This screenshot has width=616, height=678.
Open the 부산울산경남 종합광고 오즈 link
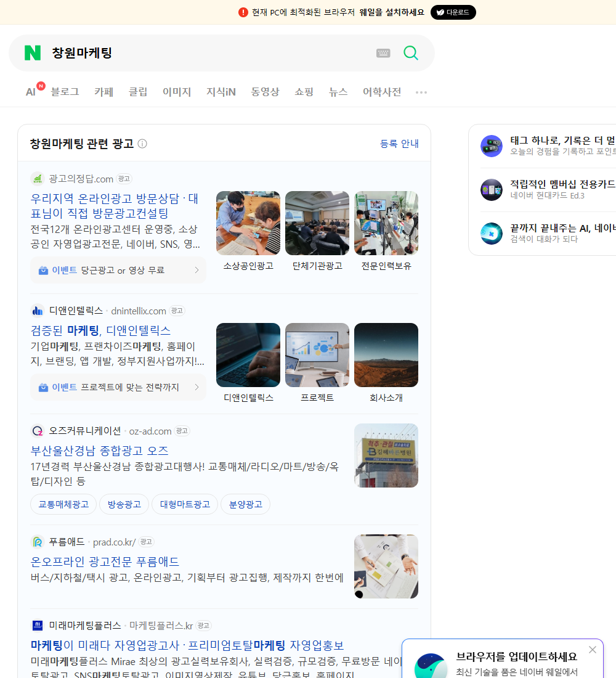click(x=99, y=451)
